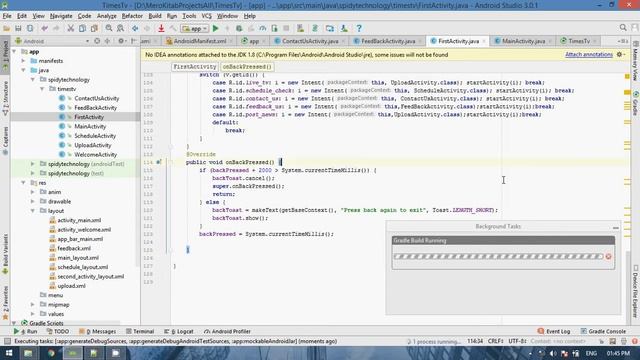This screenshot has height=360, width=640.
Task: Switch to the AndroidManifest.xml tab
Action: click(x=200, y=41)
